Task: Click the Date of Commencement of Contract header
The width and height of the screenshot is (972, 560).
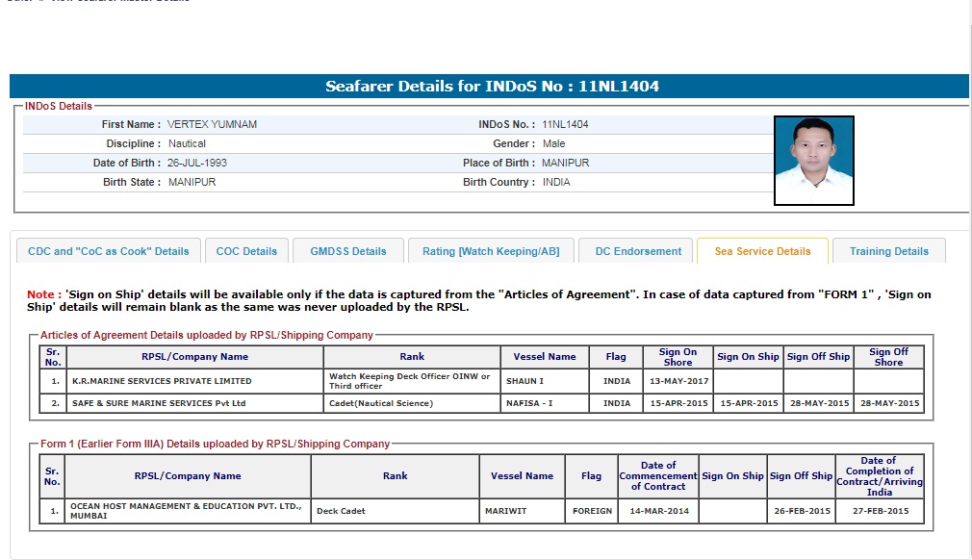Action: click(x=657, y=476)
